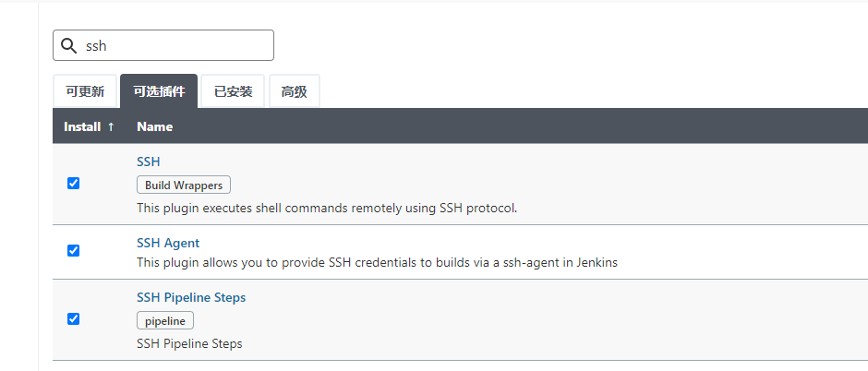Open the SSH Agent plugin link
This screenshot has height=371, width=868.
[168, 243]
